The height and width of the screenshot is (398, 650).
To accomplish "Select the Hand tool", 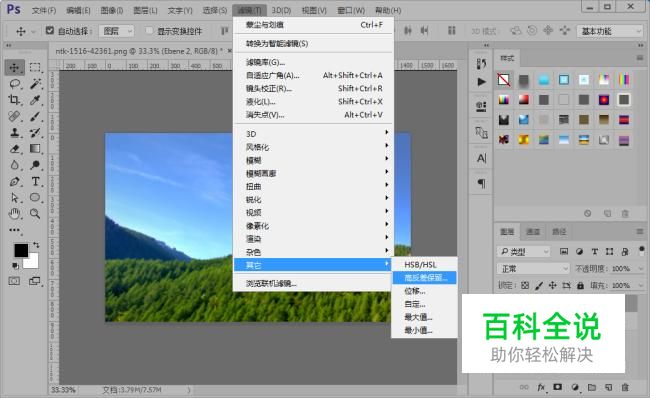I will [x=15, y=214].
